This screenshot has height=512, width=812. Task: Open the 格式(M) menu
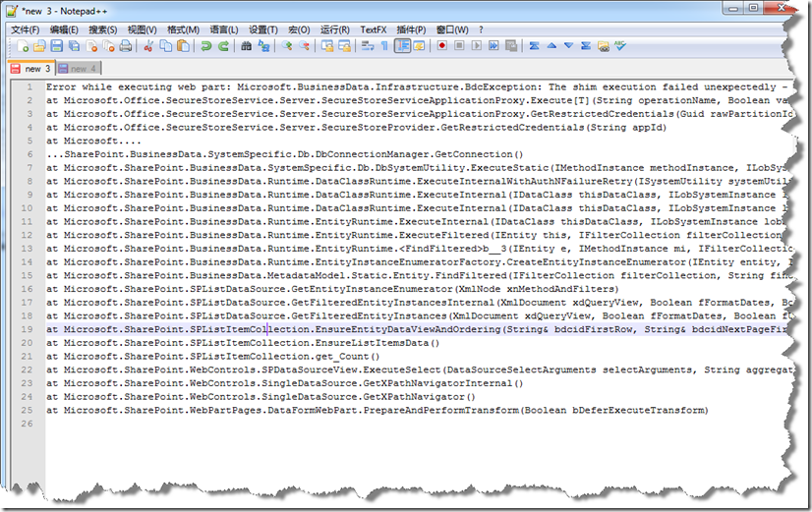point(183,29)
